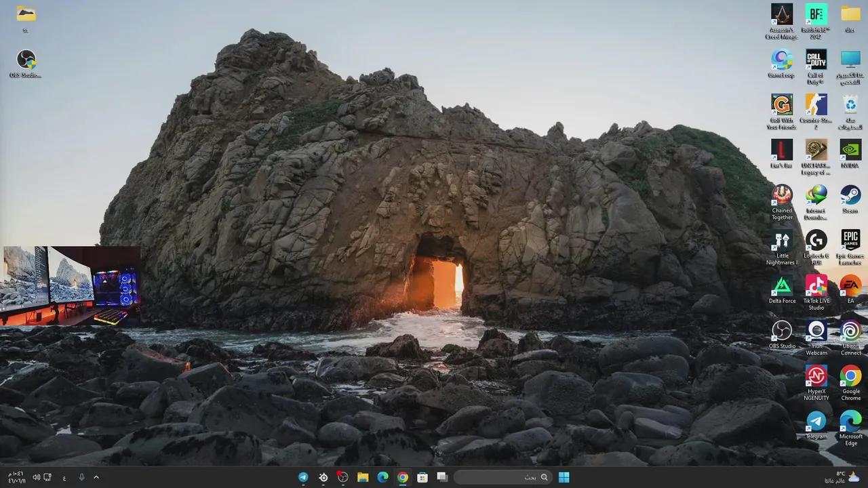
Task: Open the Recycle Bin on the desktop
Action: [850, 105]
